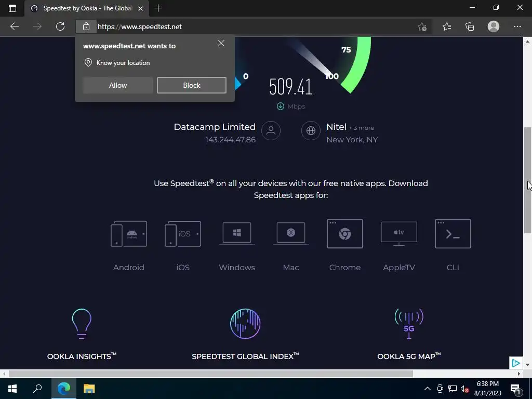This screenshot has height=399, width=532.
Task: Open the AppleTV app download icon
Action: tap(399, 234)
